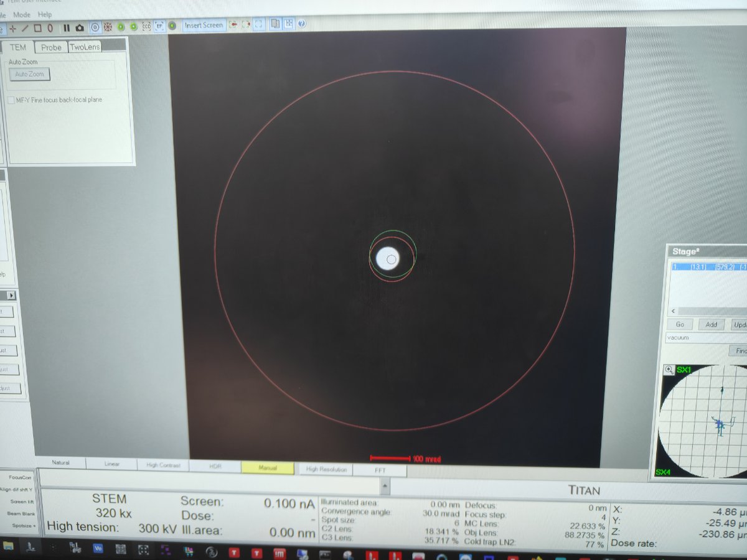Open the CCD camera view icon
Viewport: 747px width, 560px height.
point(147,27)
